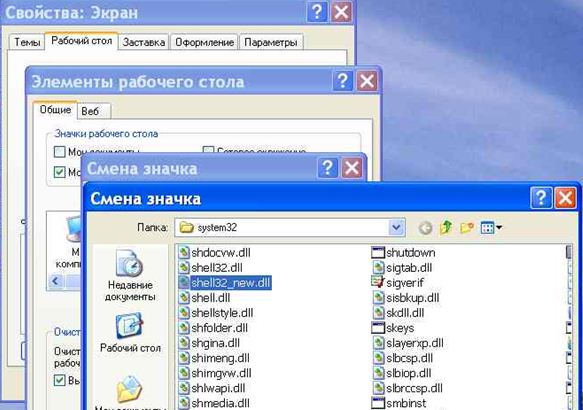Select shell.dll file icon
This screenshot has height=410, width=583.
[x=184, y=298]
